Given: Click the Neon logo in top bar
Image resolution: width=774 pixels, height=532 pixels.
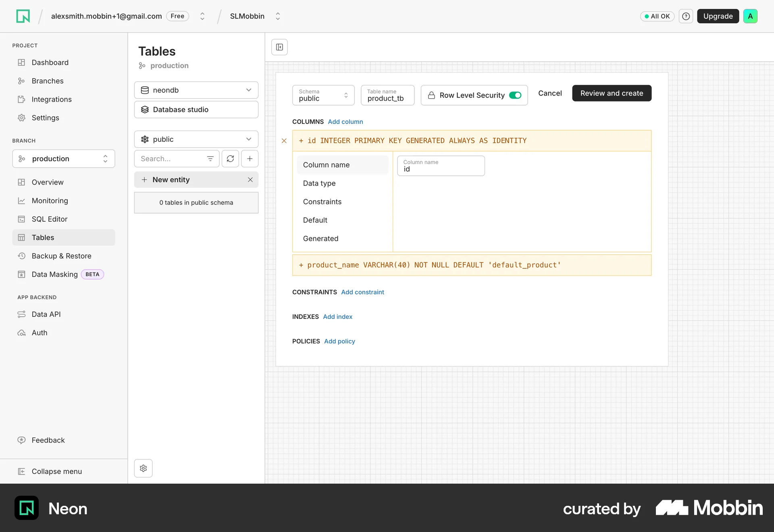Looking at the screenshot, I should point(23,16).
